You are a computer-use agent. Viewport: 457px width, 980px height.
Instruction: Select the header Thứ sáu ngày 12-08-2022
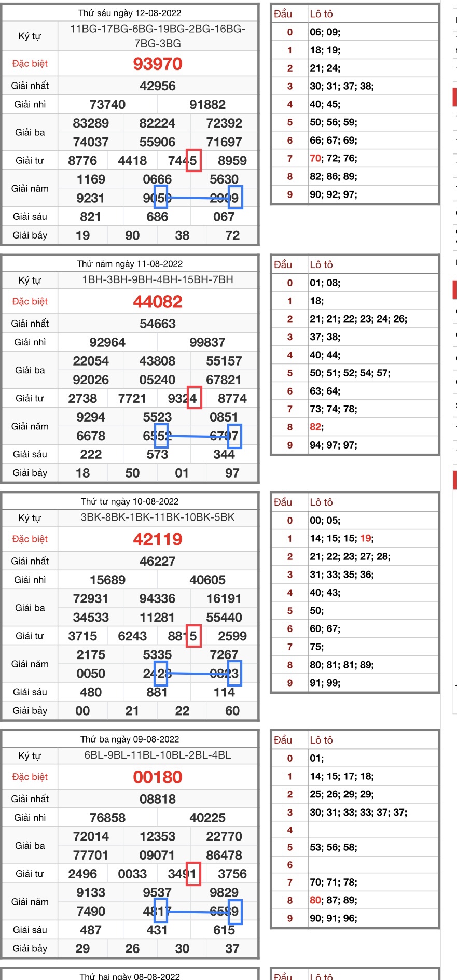[130, 13]
